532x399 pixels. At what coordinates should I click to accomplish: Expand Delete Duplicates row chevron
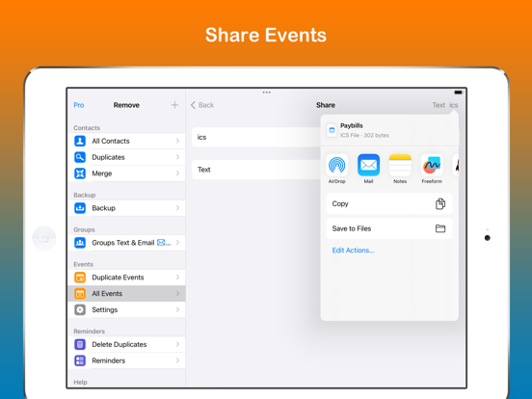coord(177,344)
